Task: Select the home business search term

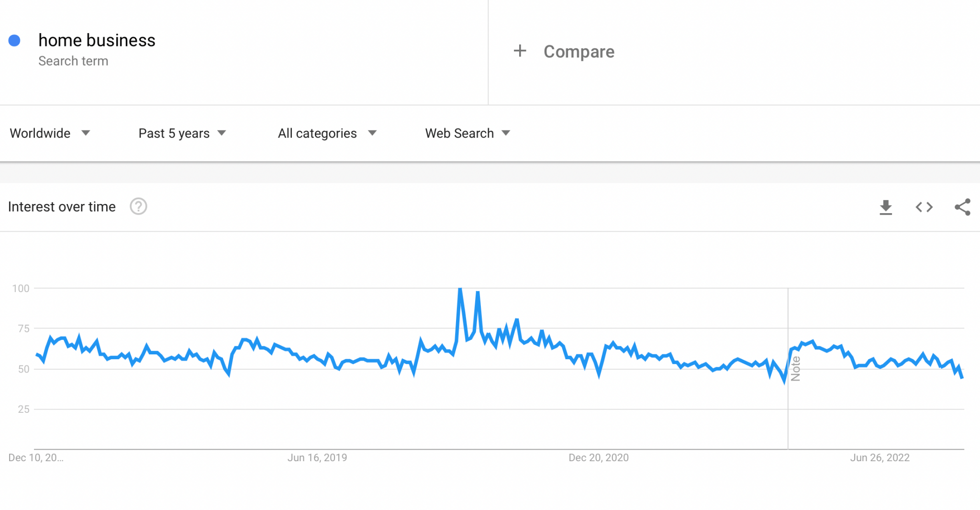Action: [x=97, y=40]
